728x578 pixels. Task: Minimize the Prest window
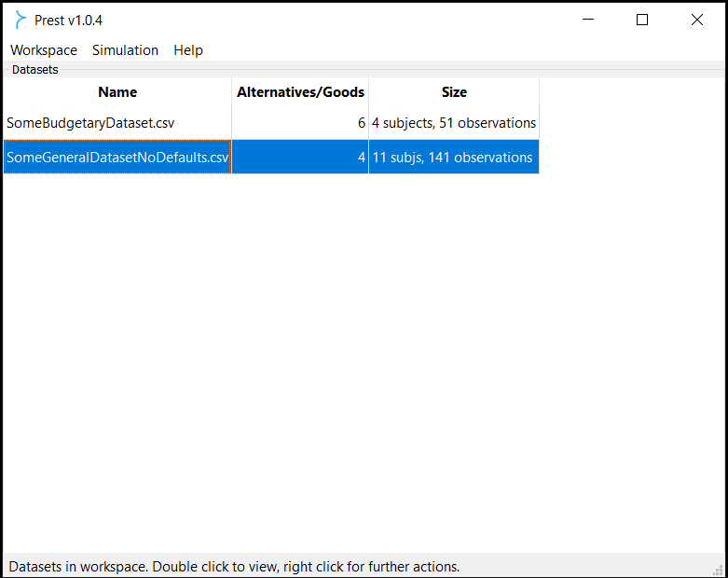point(588,20)
